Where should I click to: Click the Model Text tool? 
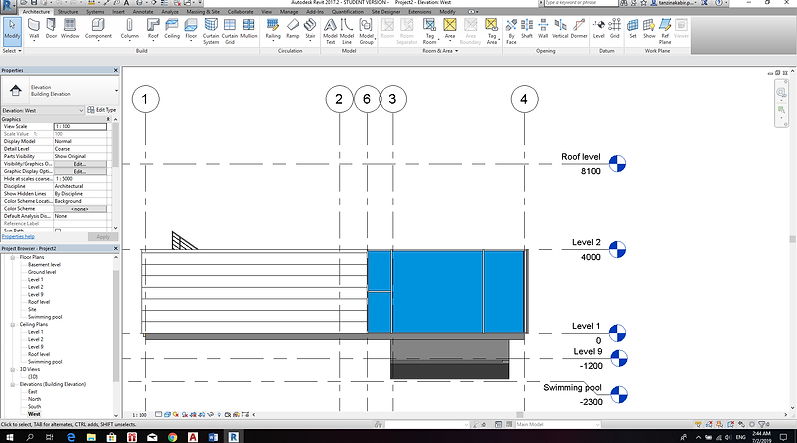(x=330, y=31)
